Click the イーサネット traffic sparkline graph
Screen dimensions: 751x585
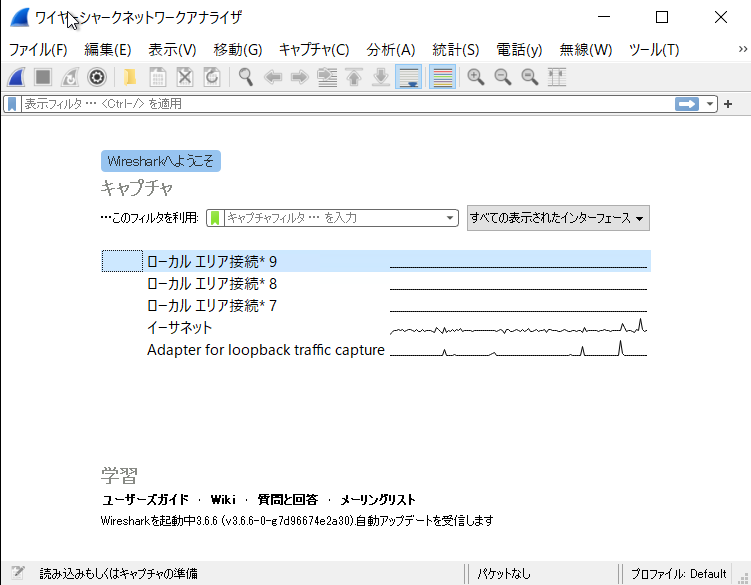point(518,327)
